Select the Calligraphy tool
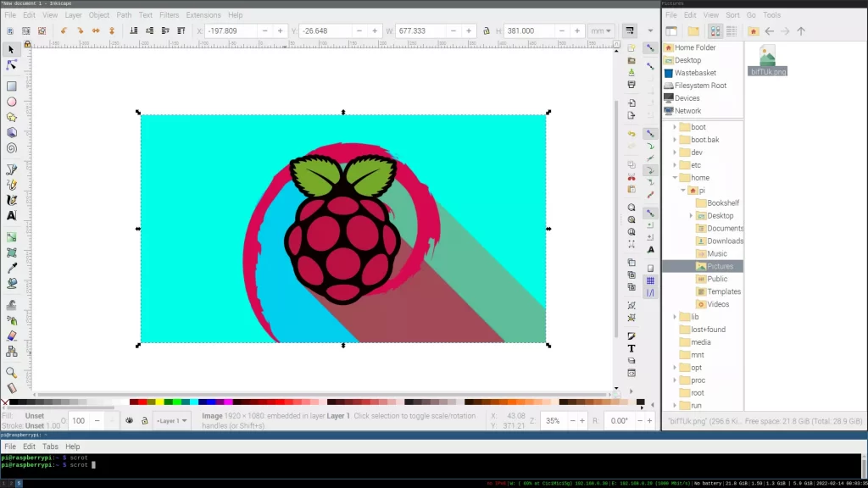868x488 pixels. [x=11, y=200]
